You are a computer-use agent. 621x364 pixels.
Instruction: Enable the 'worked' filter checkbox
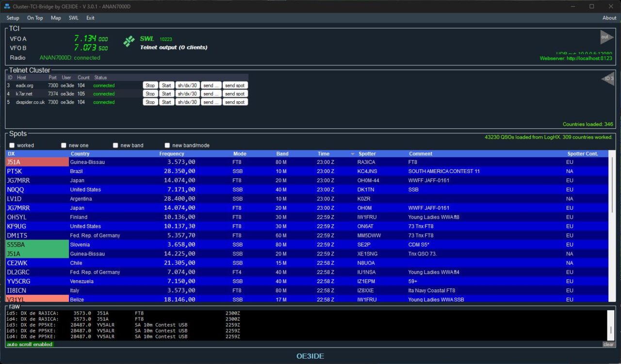(x=12, y=145)
